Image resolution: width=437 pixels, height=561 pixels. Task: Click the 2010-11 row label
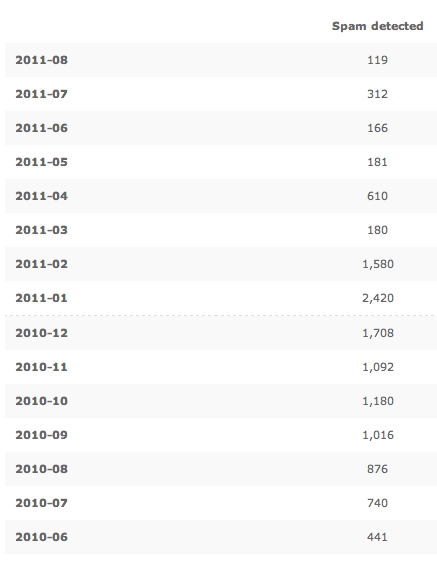tap(42, 367)
